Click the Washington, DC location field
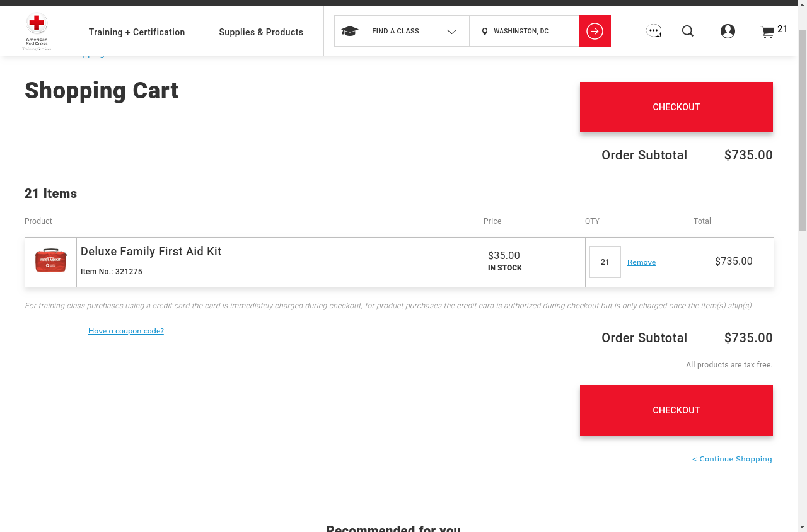The width and height of the screenshot is (807, 532). [x=528, y=31]
